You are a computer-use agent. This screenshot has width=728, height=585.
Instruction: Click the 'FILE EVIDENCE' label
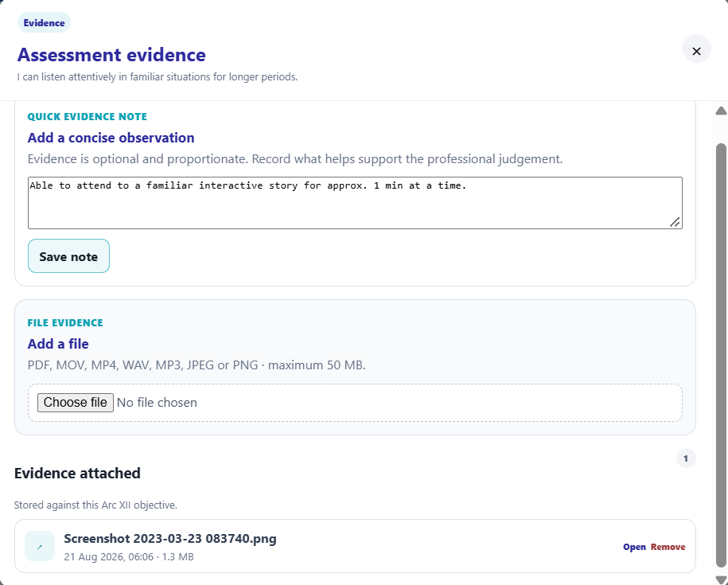point(65,322)
